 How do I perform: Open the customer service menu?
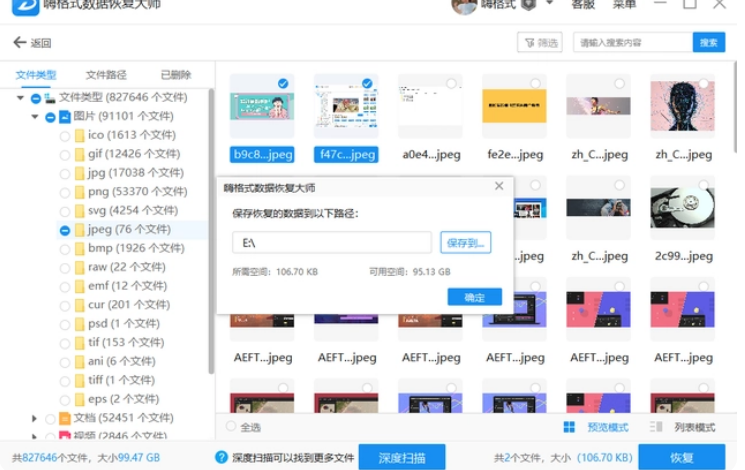(x=583, y=5)
